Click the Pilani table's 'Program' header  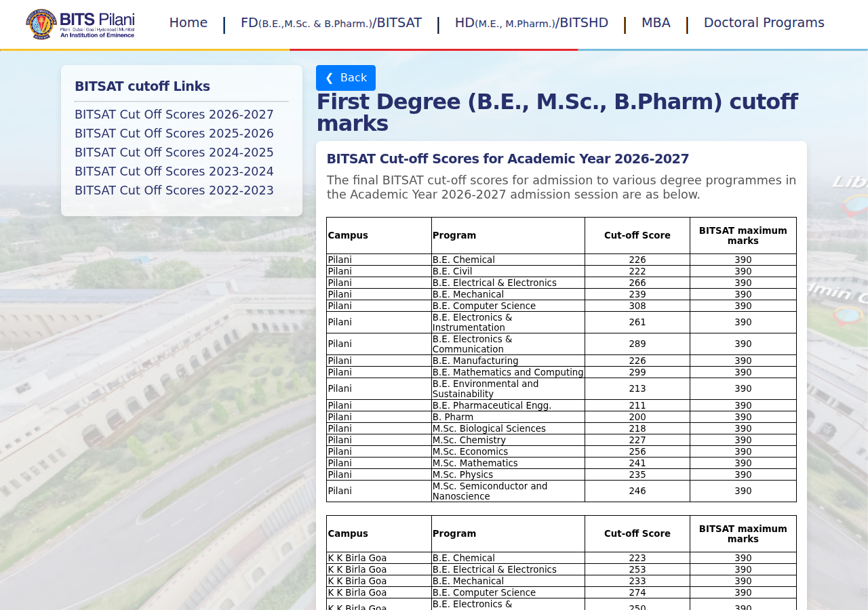coord(508,236)
